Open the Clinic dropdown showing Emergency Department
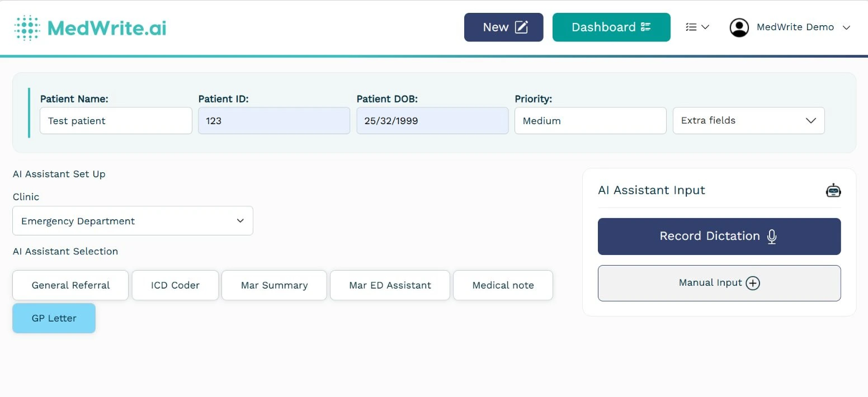The image size is (868, 397). coord(133,220)
